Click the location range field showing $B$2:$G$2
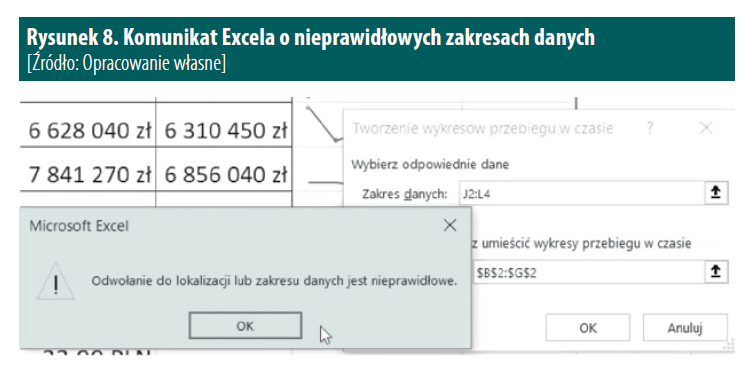Screen dimensions: 754x374 coord(589,273)
